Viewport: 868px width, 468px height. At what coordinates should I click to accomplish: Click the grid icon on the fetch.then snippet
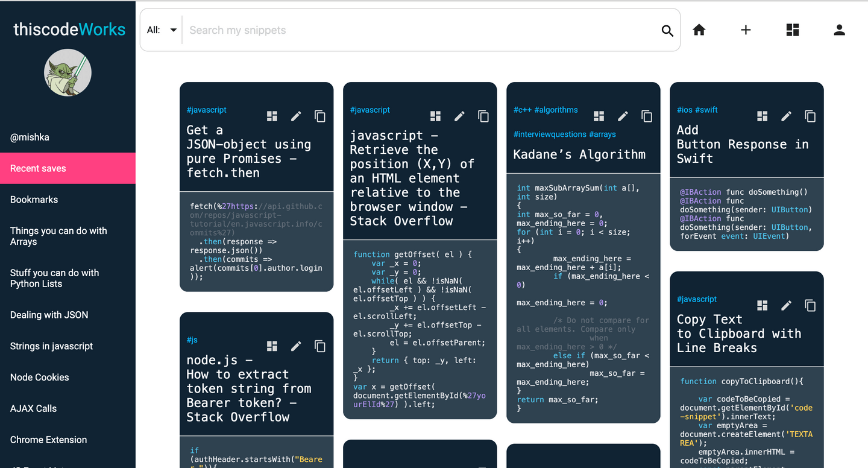coord(272,116)
